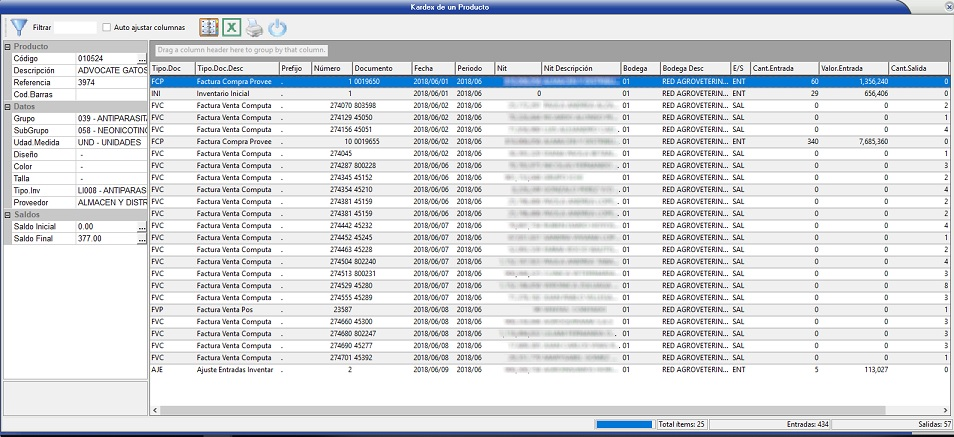Click the filter funnel icon
Image resolution: width=954 pixels, height=437 pixels.
coord(18,28)
